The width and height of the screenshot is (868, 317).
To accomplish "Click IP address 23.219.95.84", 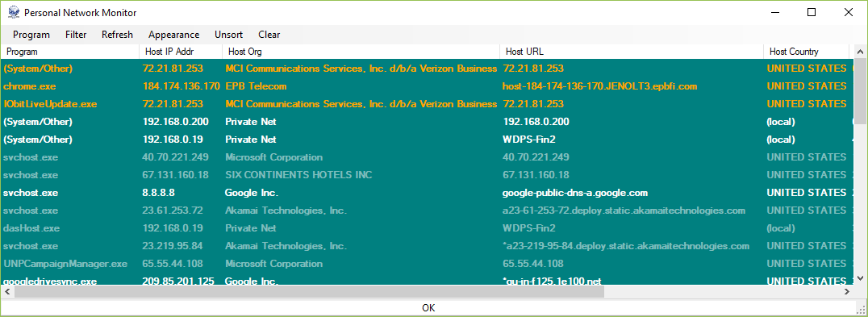I will tap(173, 246).
